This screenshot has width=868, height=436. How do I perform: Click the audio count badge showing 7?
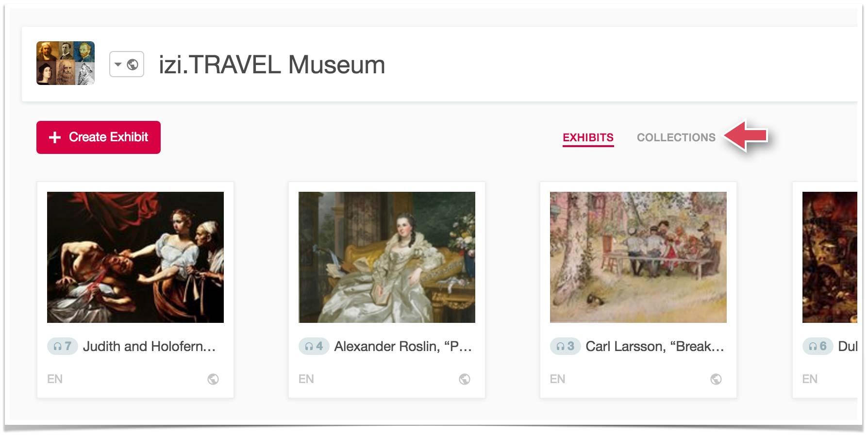click(x=63, y=346)
